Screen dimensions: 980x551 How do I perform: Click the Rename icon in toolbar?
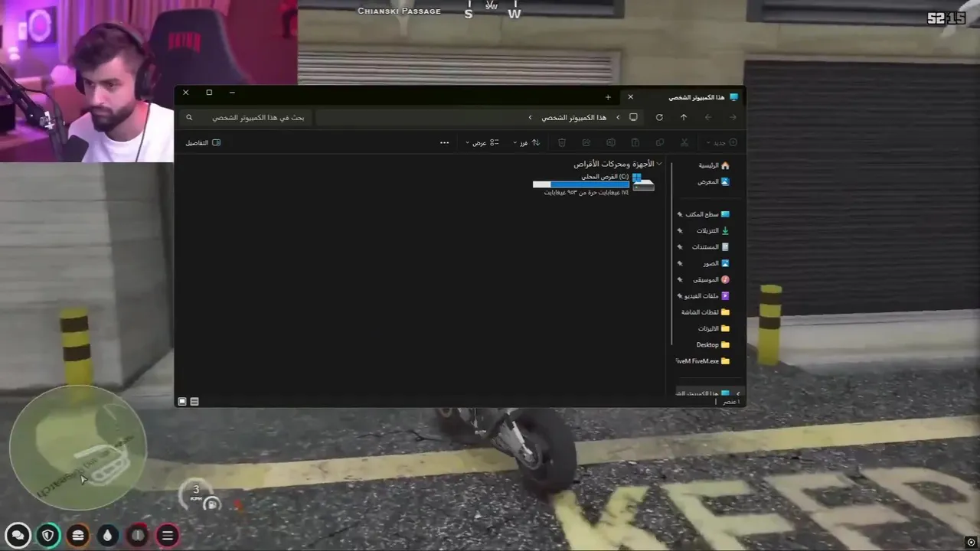[611, 142]
